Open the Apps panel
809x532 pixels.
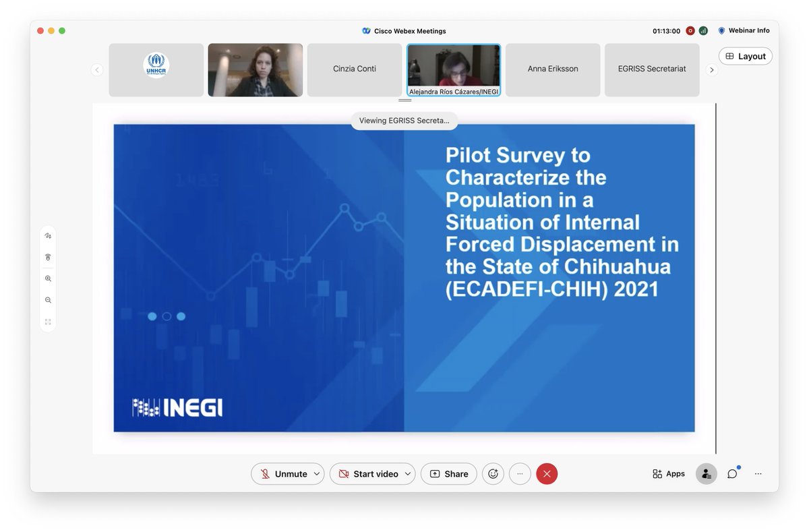click(x=669, y=474)
